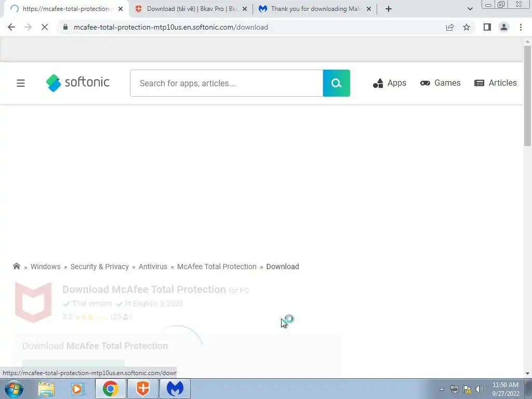Click the home breadcrumb icon
Viewport: 532px width, 399px height.
coord(16,267)
